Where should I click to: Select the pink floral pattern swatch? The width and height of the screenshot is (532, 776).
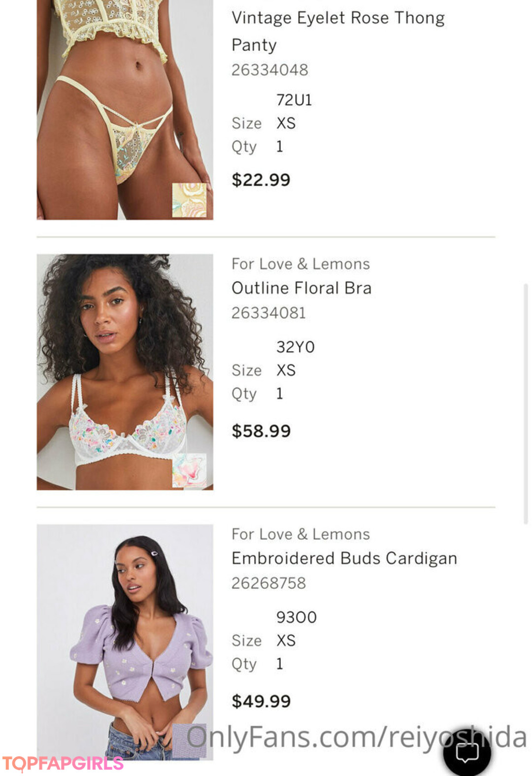pyautogui.click(x=189, y=470)
